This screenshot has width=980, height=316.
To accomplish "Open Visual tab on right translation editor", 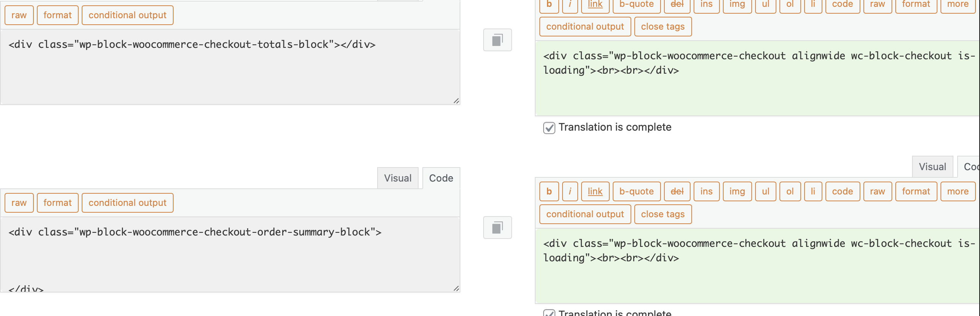I will pyautogui.click(x=932, y=167).
